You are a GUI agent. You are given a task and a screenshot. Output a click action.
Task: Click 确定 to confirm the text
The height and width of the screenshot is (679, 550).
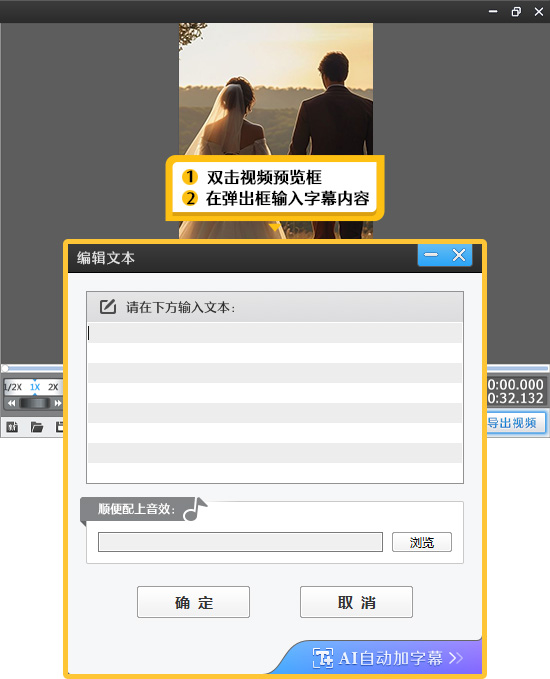194,602
